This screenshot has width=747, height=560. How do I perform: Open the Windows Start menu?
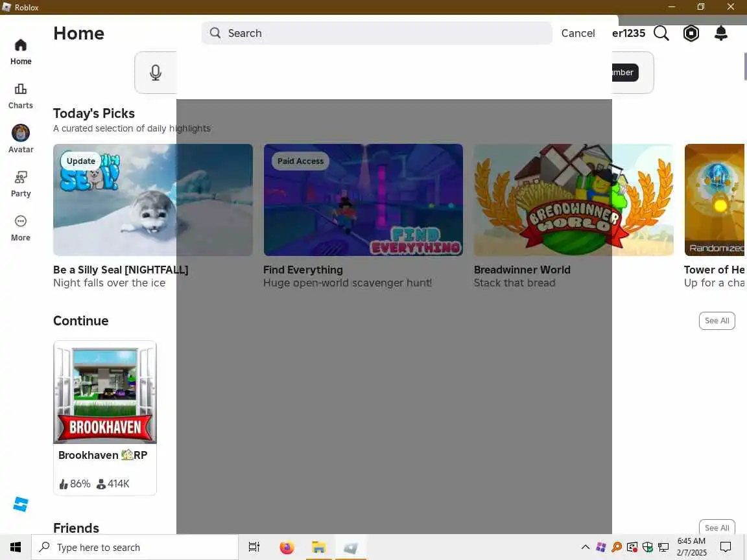(16, 547)
